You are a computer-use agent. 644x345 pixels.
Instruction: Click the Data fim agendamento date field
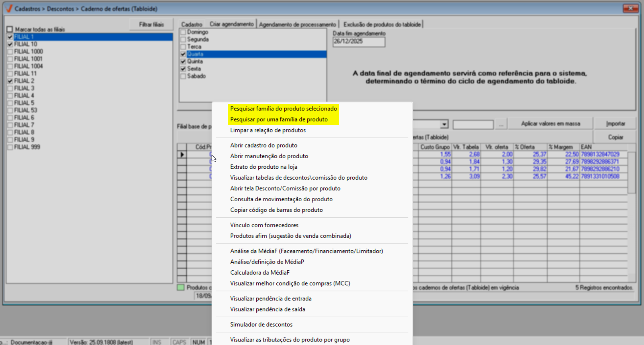coord(359,42)
